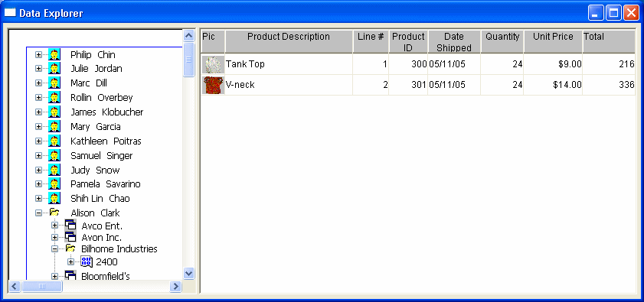The height and width of the screenshot is (302, 644).
Task: Click the window icon beside Bloomfield's
Action: click(70, 275)
